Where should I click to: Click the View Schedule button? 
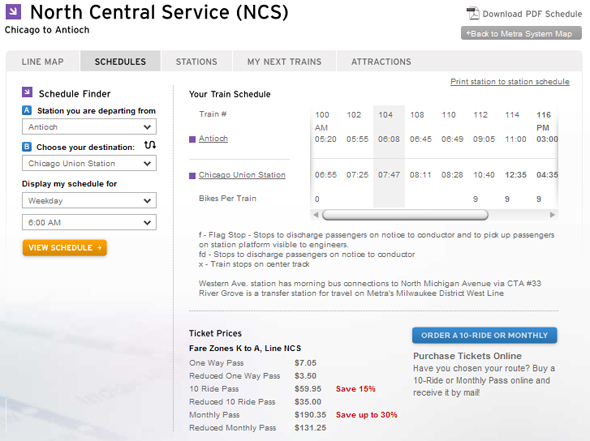[x=65, y=248]
